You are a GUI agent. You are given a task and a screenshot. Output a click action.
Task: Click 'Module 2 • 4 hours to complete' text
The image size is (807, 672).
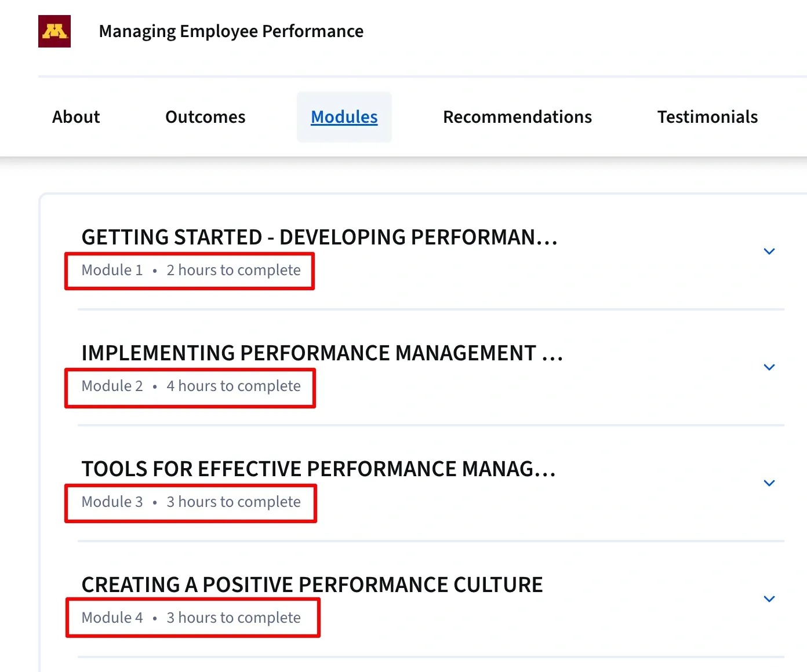coord(191,386)
